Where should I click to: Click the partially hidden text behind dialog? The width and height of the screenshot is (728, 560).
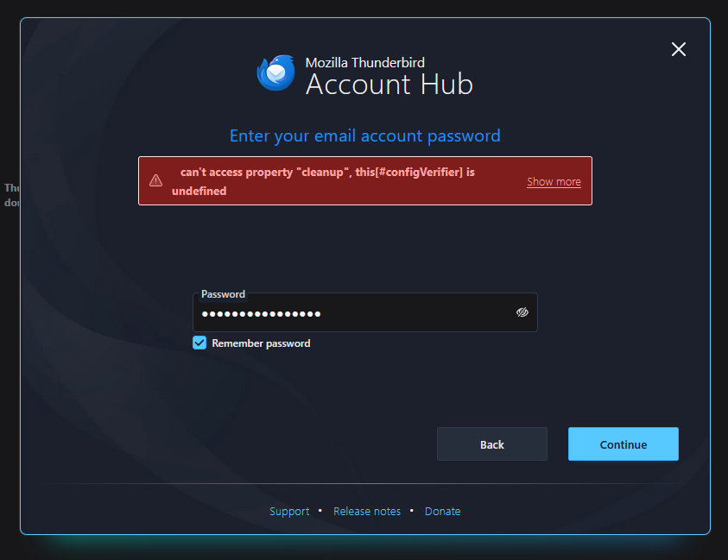11,195
